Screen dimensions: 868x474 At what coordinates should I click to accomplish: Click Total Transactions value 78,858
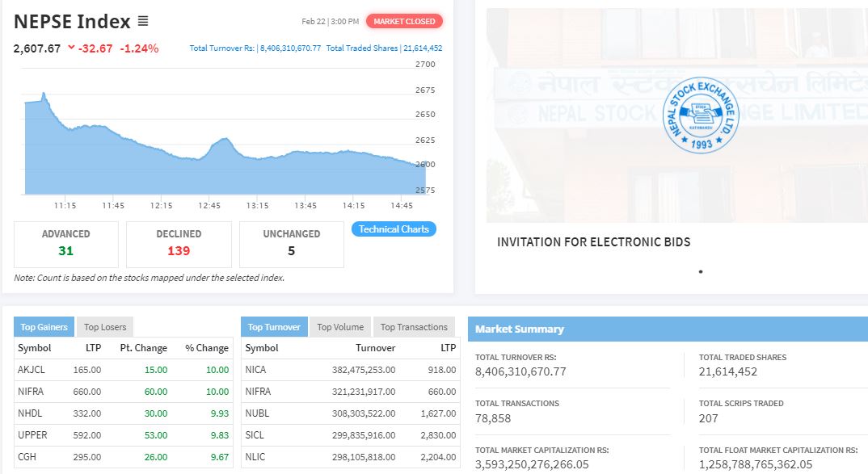(493, 418)
